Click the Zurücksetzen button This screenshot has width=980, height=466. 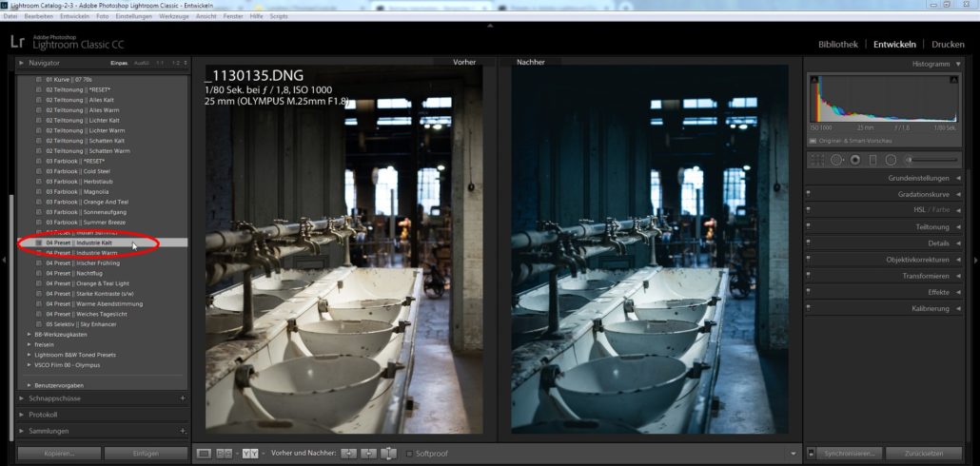coord(923,454)
